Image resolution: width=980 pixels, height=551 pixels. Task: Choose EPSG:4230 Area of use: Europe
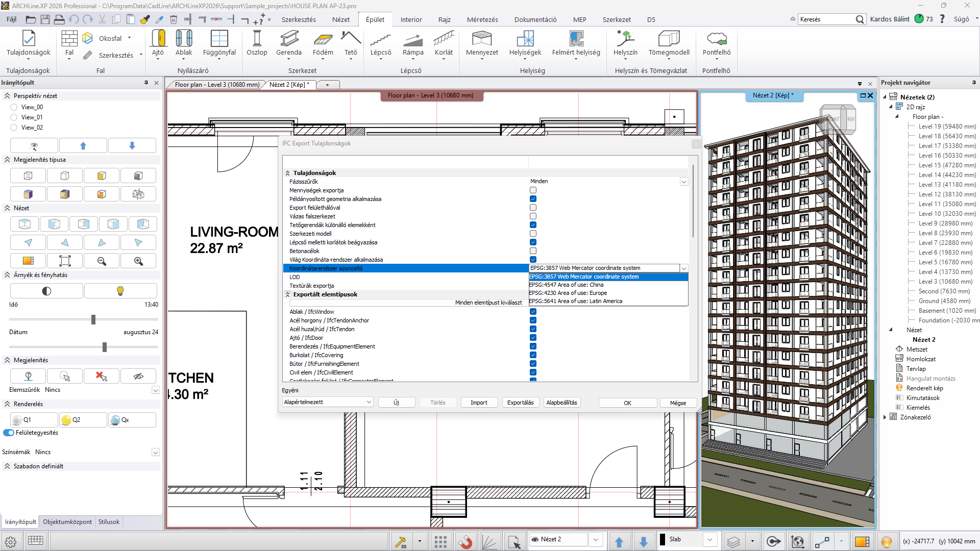click(x=568, y=293)
